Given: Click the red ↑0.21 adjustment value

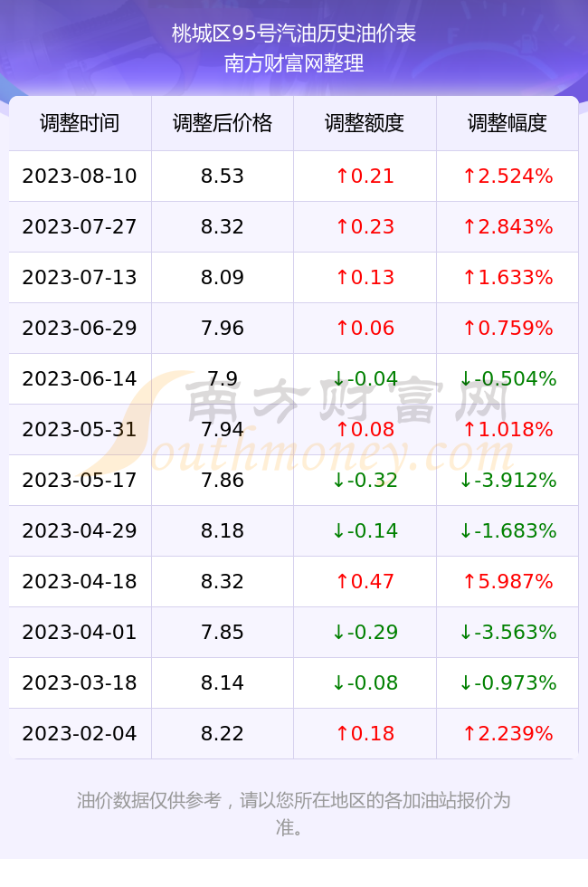Looking at the screenshot, I should pyautogui.click(x=365, y=176).
